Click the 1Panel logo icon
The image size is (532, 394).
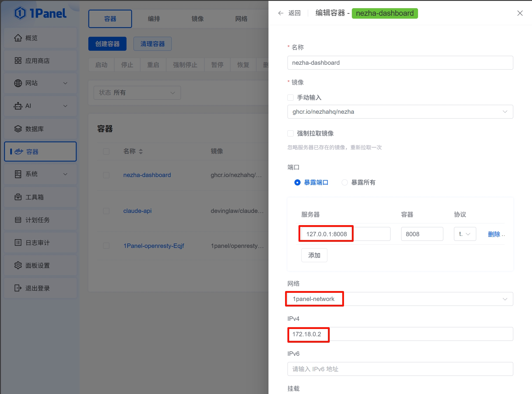(20, 13)
